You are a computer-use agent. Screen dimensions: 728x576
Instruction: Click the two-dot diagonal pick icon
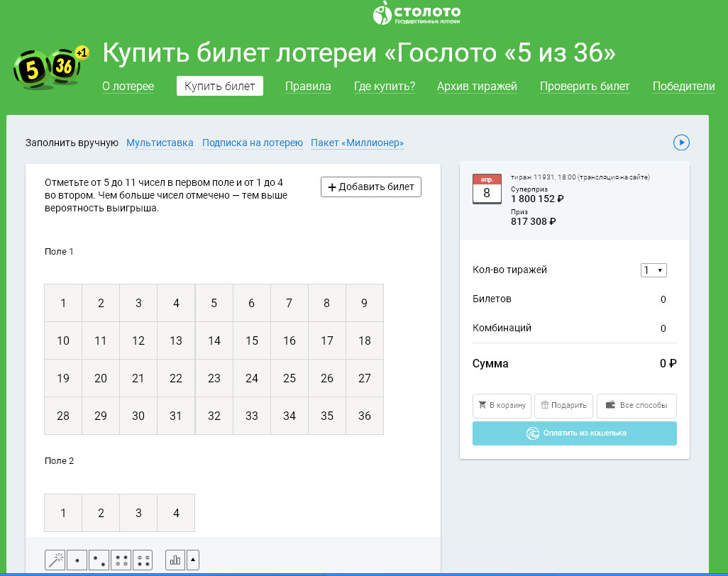(99, 560)
